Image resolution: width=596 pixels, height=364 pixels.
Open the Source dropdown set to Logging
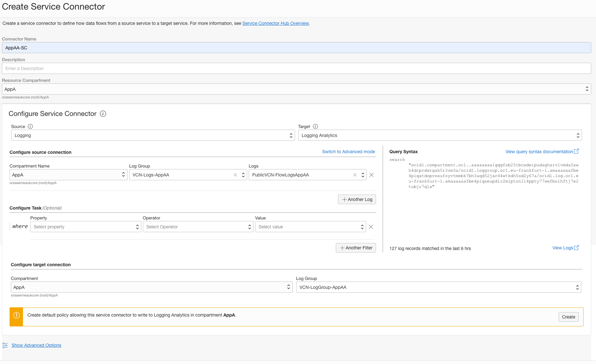point(153,135)
